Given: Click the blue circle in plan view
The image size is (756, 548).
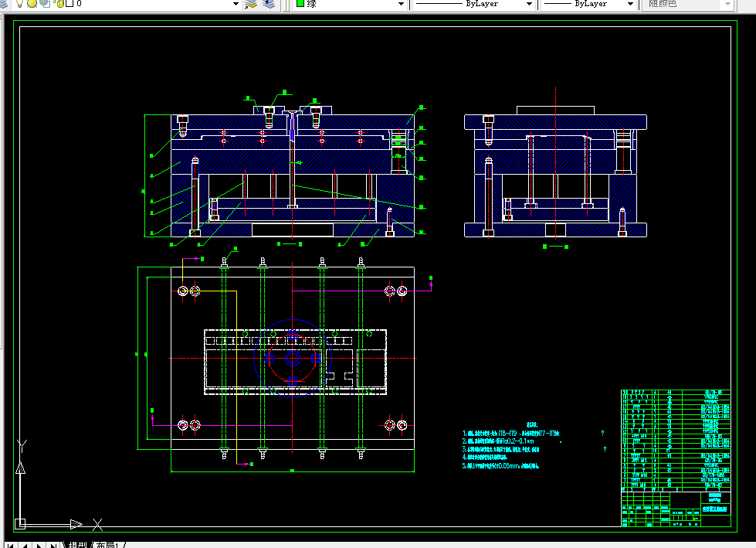Looking at the screenshot, I should click(x=292, y=358).
